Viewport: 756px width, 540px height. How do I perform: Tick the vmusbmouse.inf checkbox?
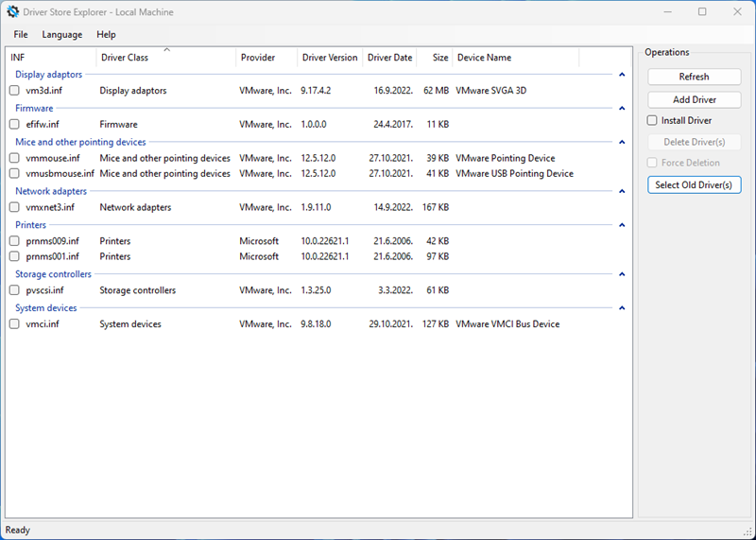pos(14,174)
